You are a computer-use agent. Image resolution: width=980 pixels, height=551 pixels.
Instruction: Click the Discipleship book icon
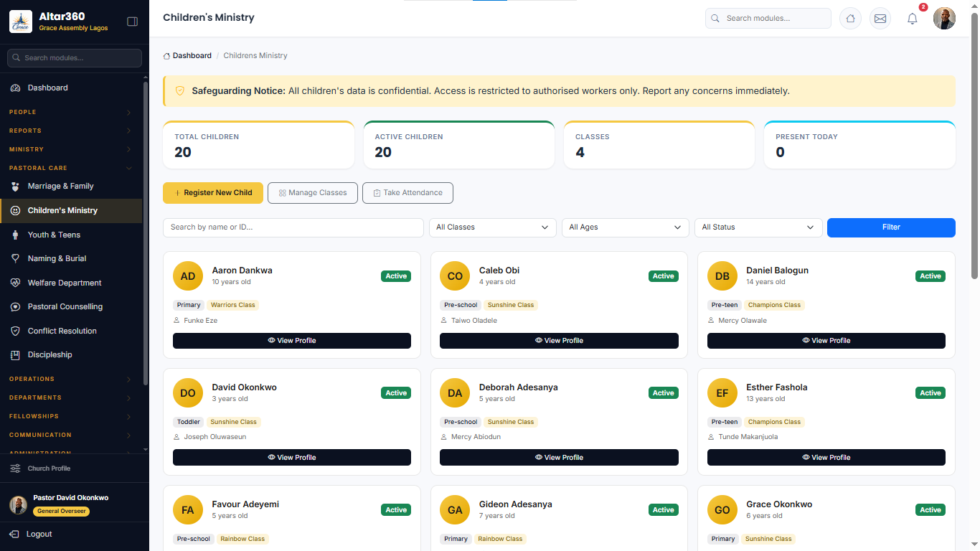click(15, 355)
